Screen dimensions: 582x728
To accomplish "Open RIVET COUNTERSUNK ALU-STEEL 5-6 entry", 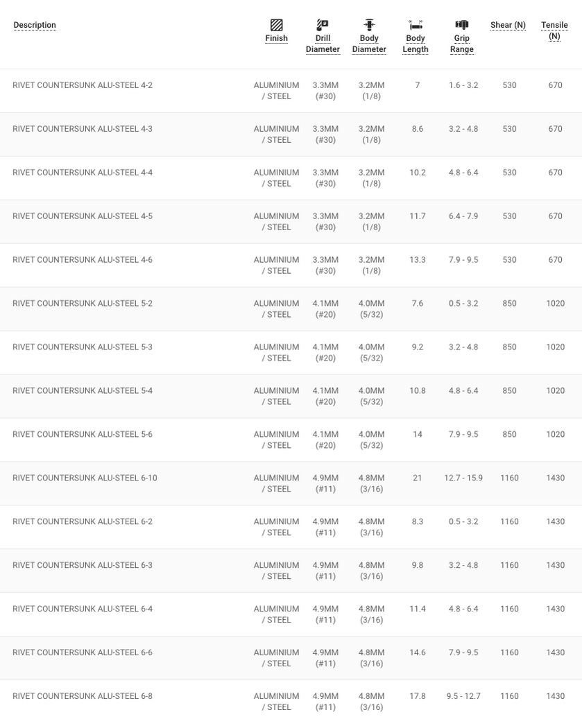I will [x=83, y=434].
